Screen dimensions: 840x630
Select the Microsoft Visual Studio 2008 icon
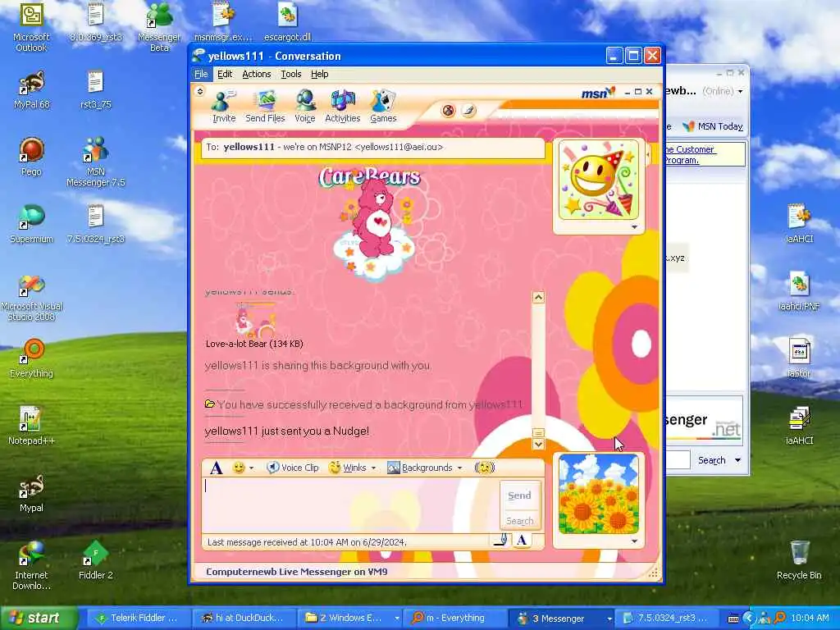coord(32,298)
